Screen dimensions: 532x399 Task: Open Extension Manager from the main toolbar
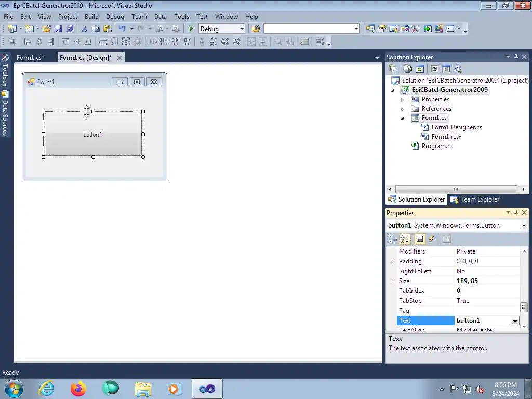(x=438, y=29)
